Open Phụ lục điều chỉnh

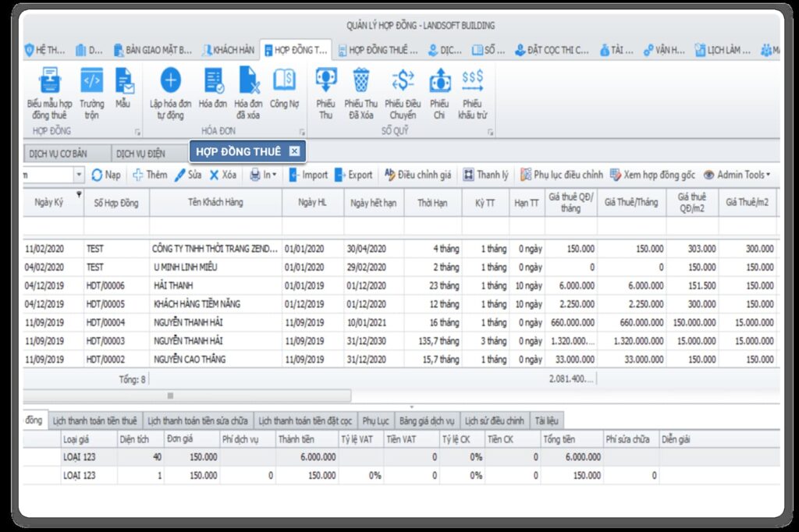[562, 175]
